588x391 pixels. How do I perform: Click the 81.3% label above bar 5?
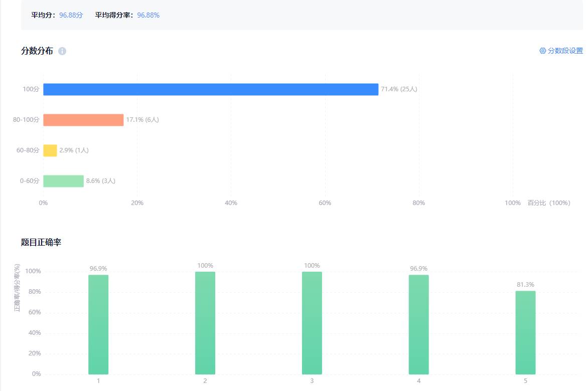coord(525,285)
